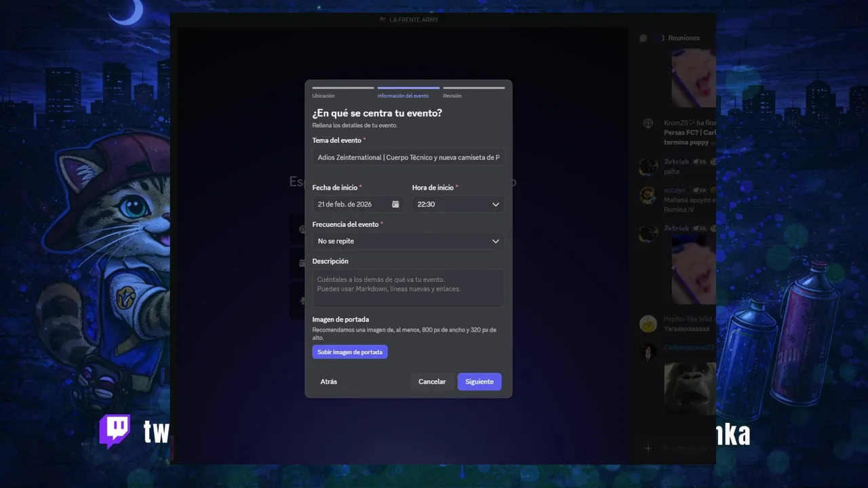Click the plus attachment icon in chat bar
The height and width of the screenshot is (488, 868).
coord(648,448)
